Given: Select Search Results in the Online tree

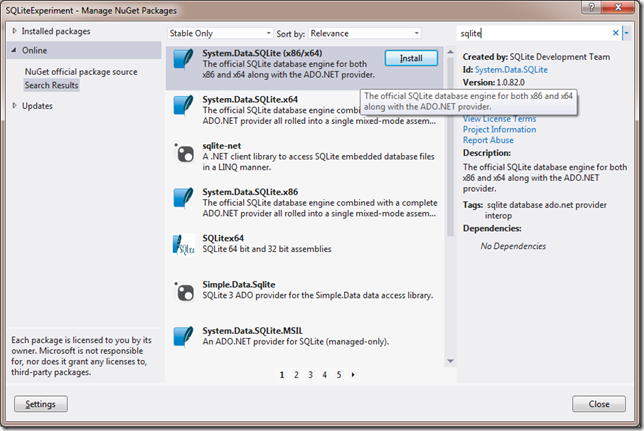Looking at the screenshot, I should (51, 85).
